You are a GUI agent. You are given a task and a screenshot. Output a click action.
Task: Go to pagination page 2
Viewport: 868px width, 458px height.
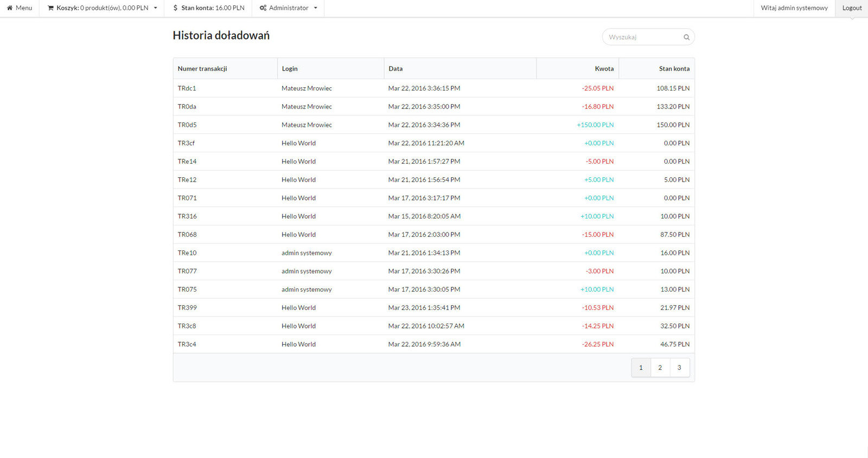coord(660,367)
